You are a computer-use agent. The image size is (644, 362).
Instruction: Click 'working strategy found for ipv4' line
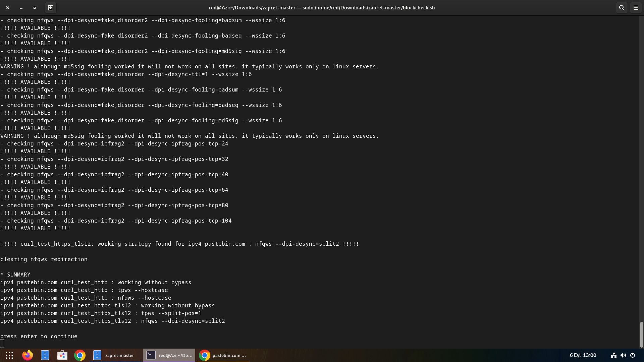tap(180, 244)
